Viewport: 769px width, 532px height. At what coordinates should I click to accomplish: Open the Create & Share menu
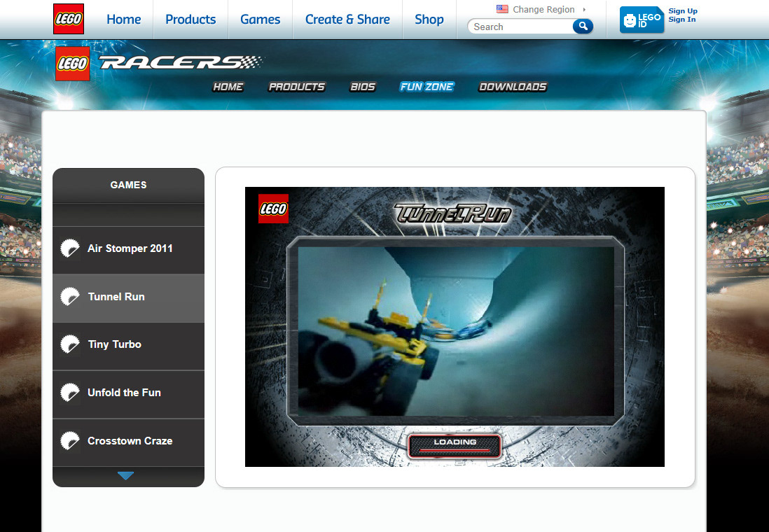pyautogui.click(x=347, y=19)
